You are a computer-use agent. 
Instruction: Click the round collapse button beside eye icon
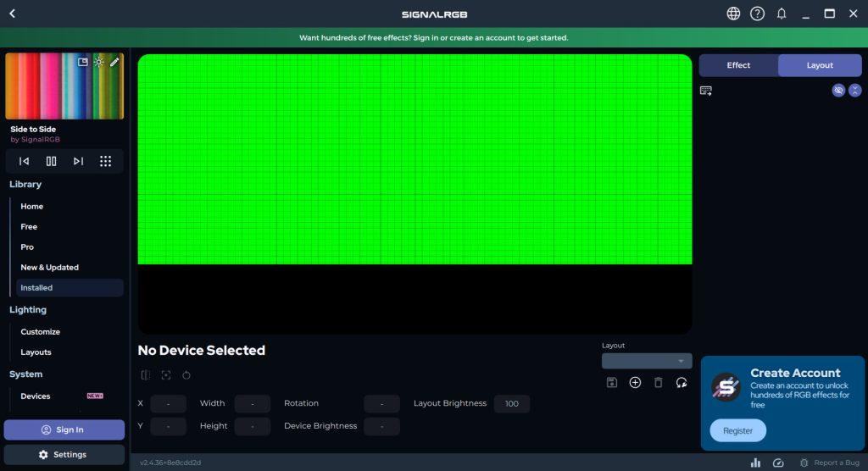tap(854, 90)
